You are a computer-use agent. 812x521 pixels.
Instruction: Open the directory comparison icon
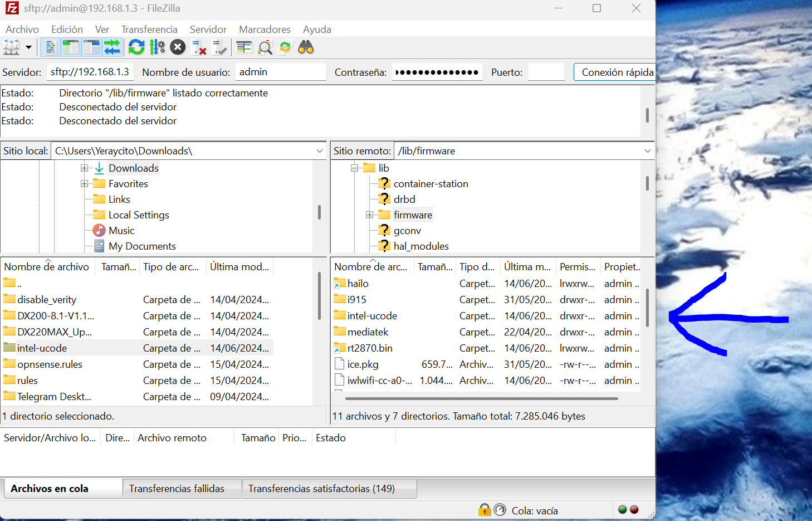coord(244,48)
